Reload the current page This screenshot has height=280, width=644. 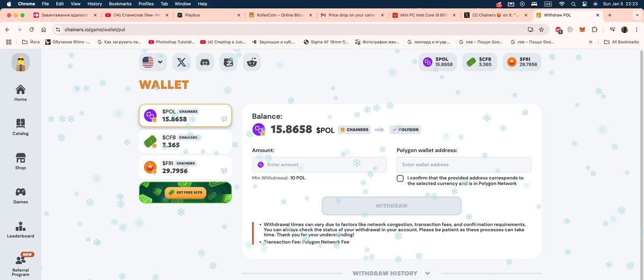32,30
